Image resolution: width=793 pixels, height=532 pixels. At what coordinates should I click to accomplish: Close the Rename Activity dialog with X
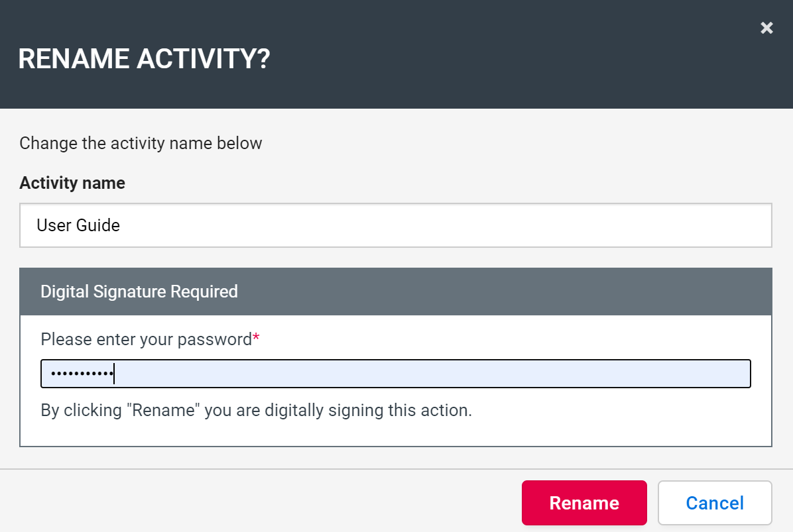point(766,28)
